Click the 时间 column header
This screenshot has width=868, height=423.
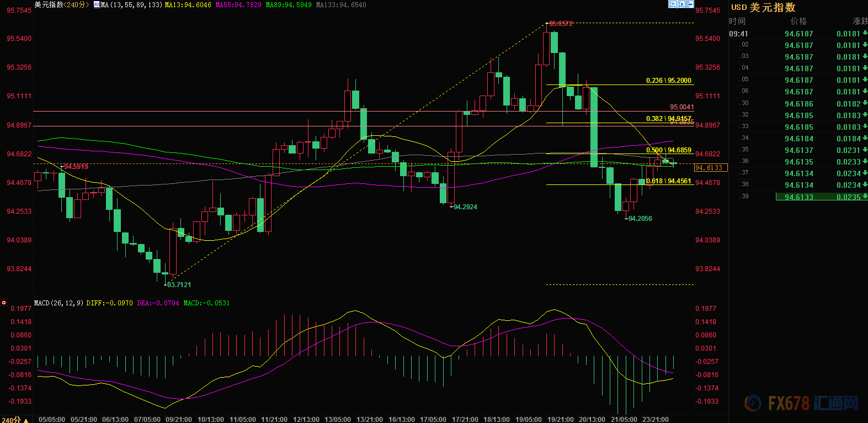pyautogui.click(x=737, y=21)
